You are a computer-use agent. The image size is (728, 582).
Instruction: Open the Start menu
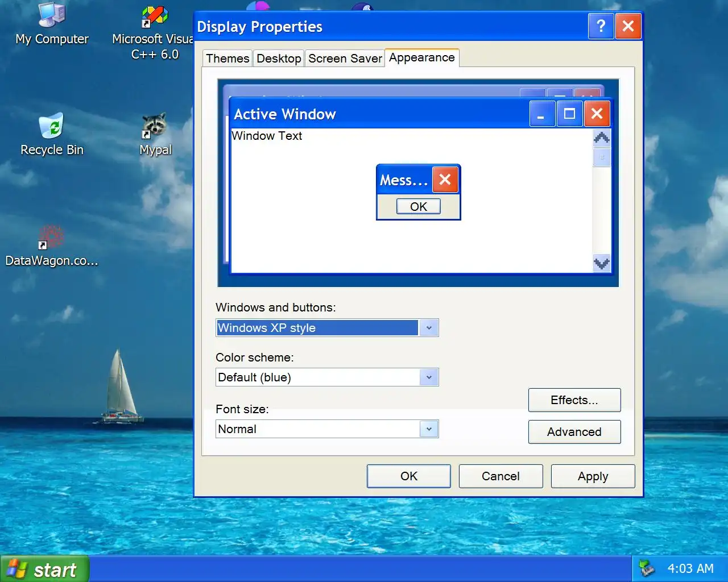click(44, 569)
